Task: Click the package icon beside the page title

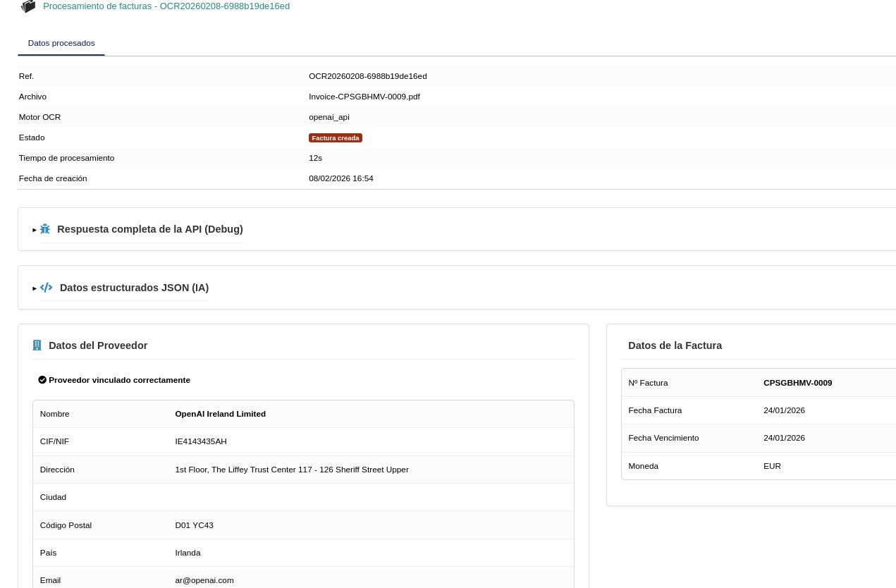Action: pyautogui.click(x=28, y=6)
